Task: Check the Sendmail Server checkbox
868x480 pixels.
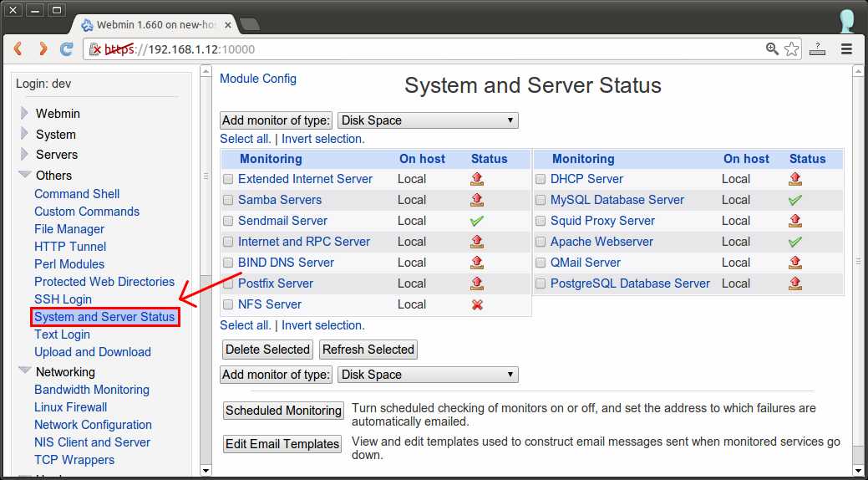Action: pyautogui.click(x=228, y=221)
